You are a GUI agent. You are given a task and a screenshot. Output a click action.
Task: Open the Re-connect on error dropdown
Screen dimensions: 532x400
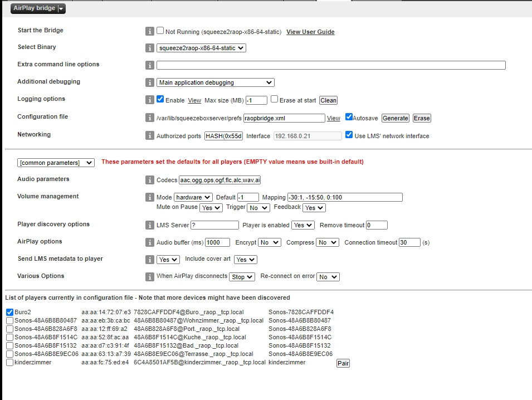(x=328, y=277)
